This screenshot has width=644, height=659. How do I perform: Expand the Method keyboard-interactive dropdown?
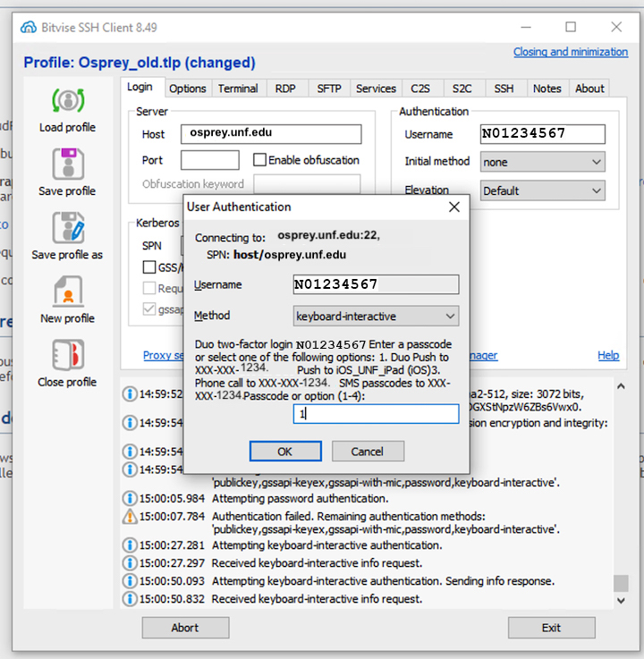point(376,316)
